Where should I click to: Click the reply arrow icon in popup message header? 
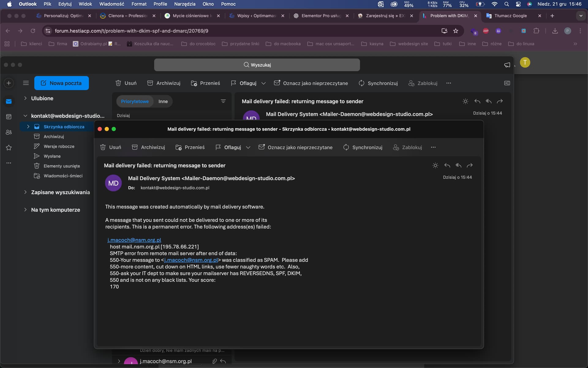[447, 165]
